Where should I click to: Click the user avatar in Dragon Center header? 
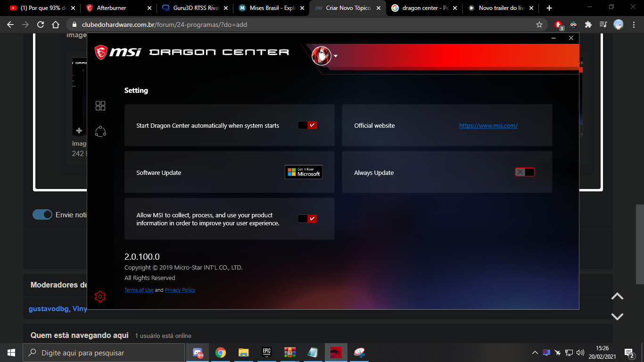pyautogui.click(x=322, y=56)
